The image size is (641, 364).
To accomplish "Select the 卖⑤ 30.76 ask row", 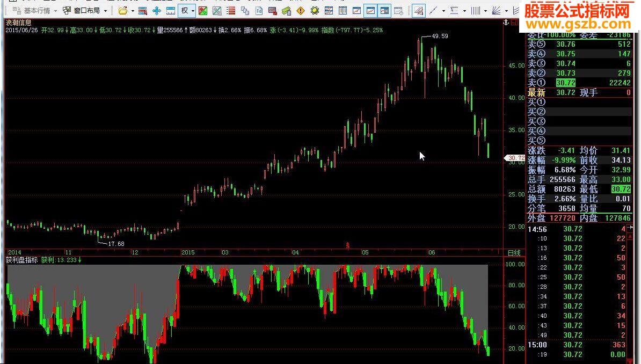I will click(579, 44).
